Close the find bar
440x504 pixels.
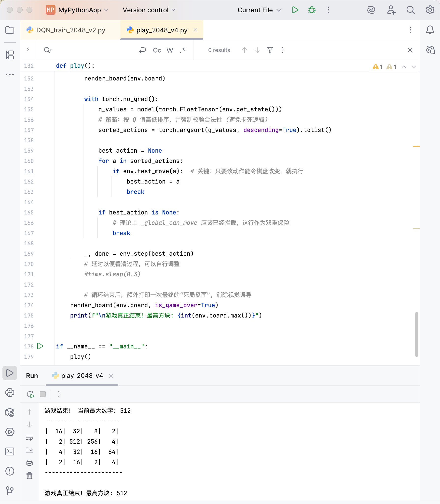pyautogui.click(x=410, y=50)
